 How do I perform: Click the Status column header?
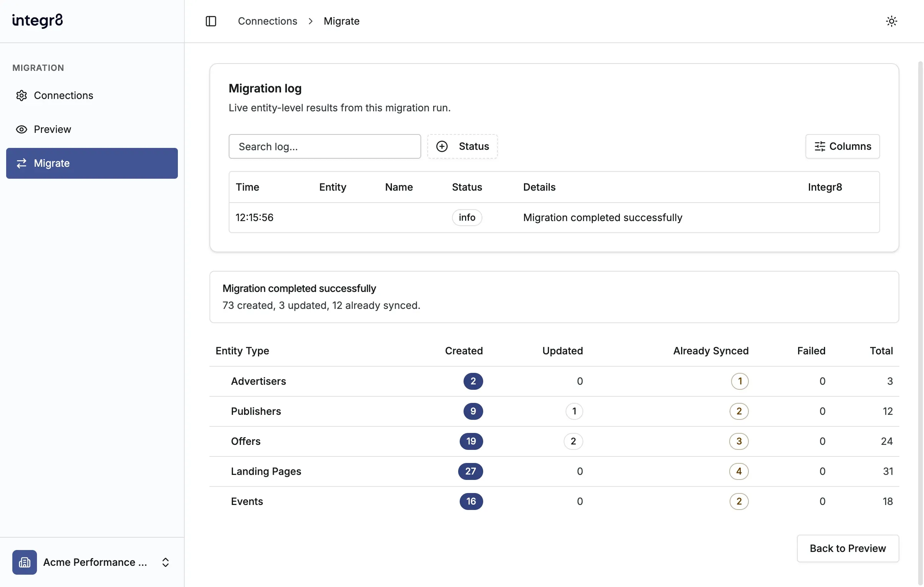pos(467,187)
